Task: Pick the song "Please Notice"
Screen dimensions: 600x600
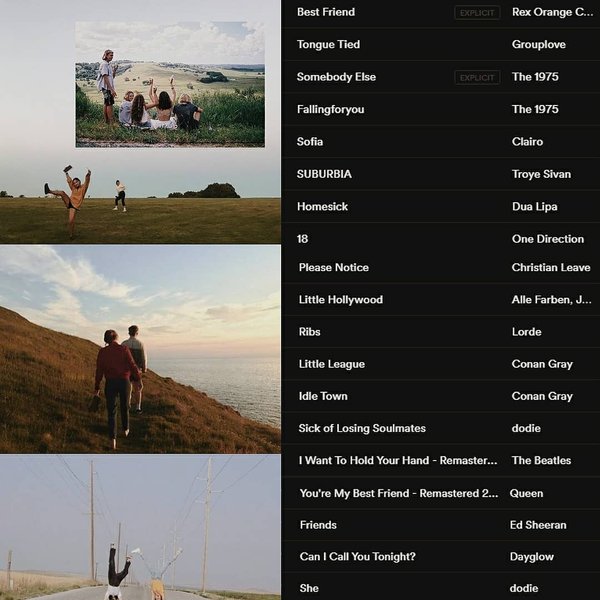Action: [x=334, y=268]
